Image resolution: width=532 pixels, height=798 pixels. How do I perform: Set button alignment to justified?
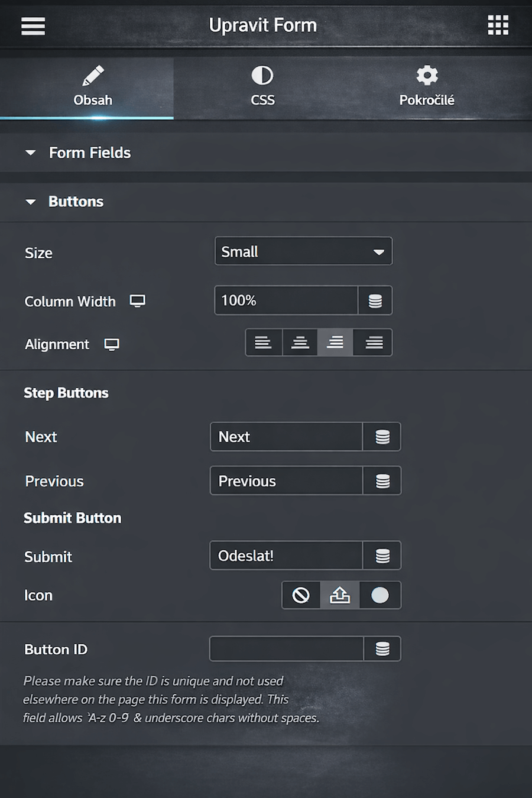pyautogui.click(x=374, y=343)
